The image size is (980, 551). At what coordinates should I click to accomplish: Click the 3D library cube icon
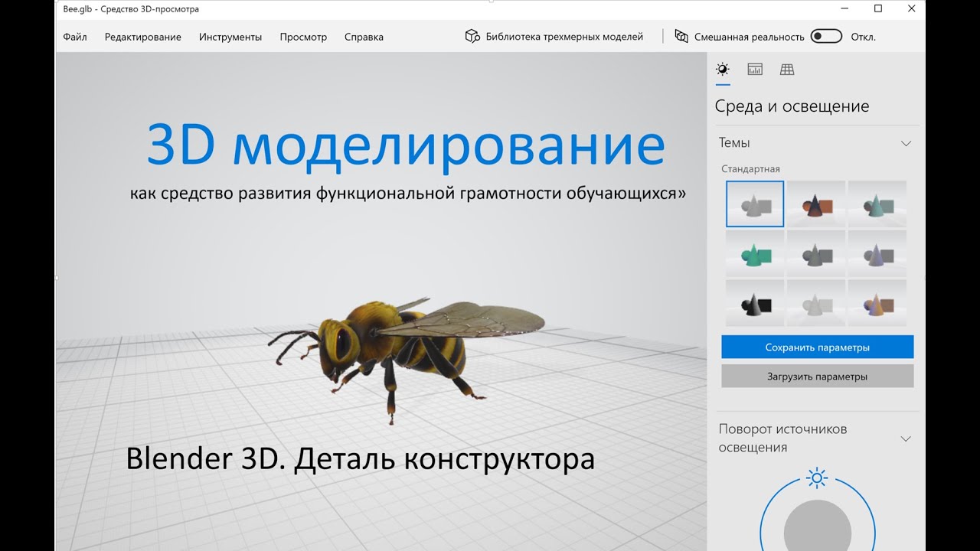tap(472, 36)
